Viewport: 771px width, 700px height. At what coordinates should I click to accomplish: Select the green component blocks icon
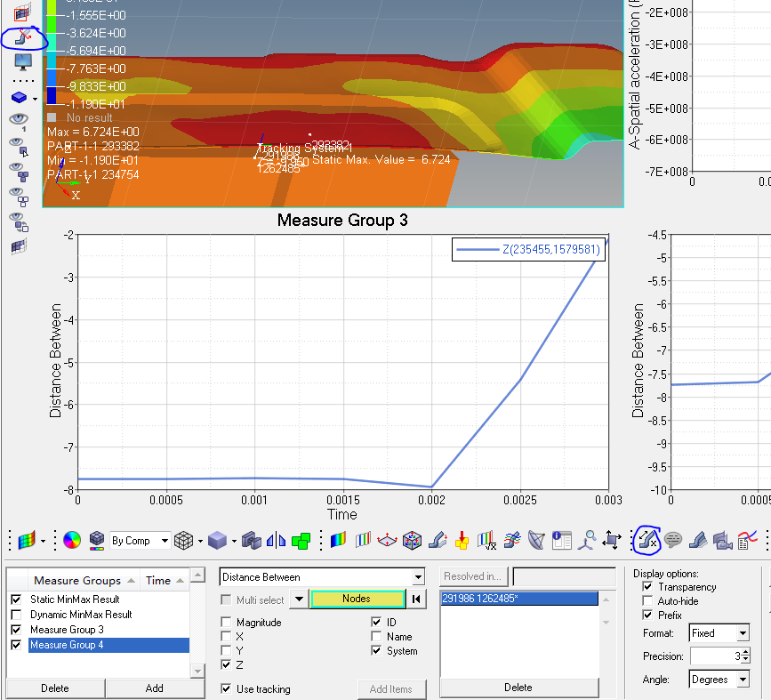coord(301,540)
